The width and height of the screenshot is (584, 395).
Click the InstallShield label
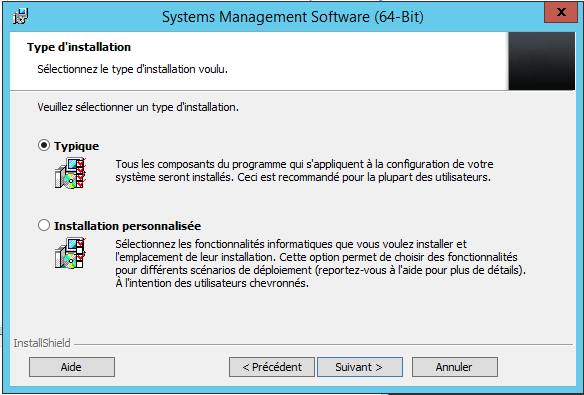[42, 343]
